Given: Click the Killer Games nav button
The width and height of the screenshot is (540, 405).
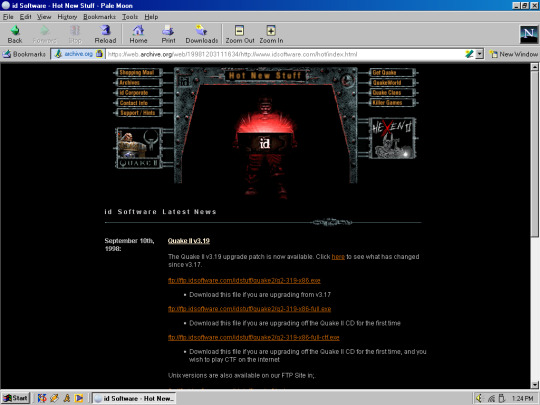Looking at the screenshot, I should [x=393, y=102].
